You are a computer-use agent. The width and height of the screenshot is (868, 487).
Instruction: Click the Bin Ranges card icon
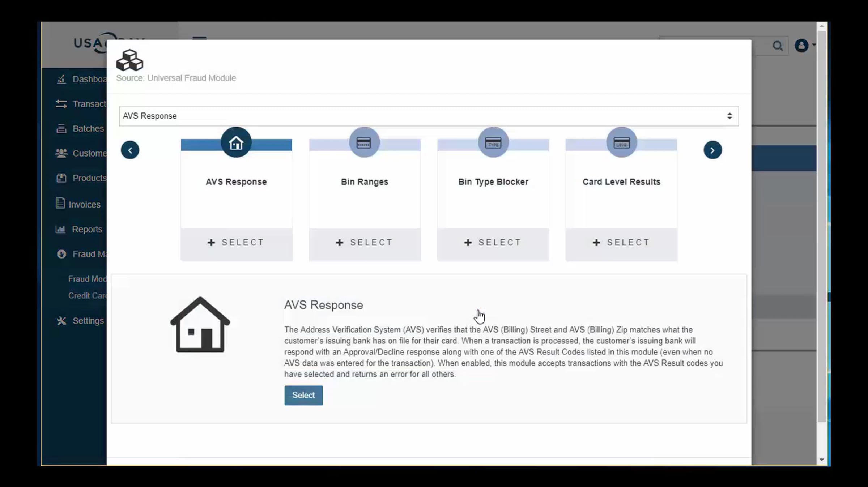(x=364, y=142)
